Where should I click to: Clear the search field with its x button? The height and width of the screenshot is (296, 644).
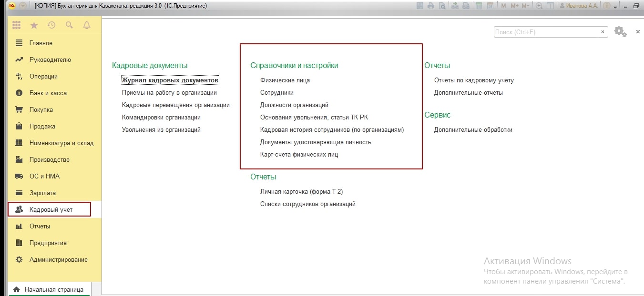point(603,32)
